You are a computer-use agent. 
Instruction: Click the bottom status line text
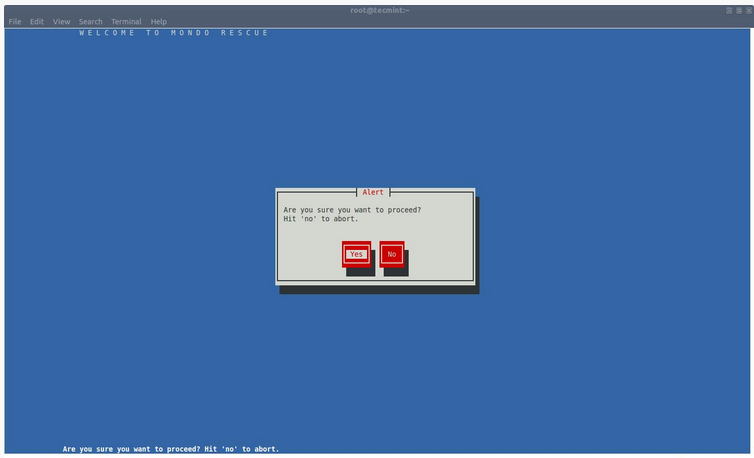click(x=171, y=449)
